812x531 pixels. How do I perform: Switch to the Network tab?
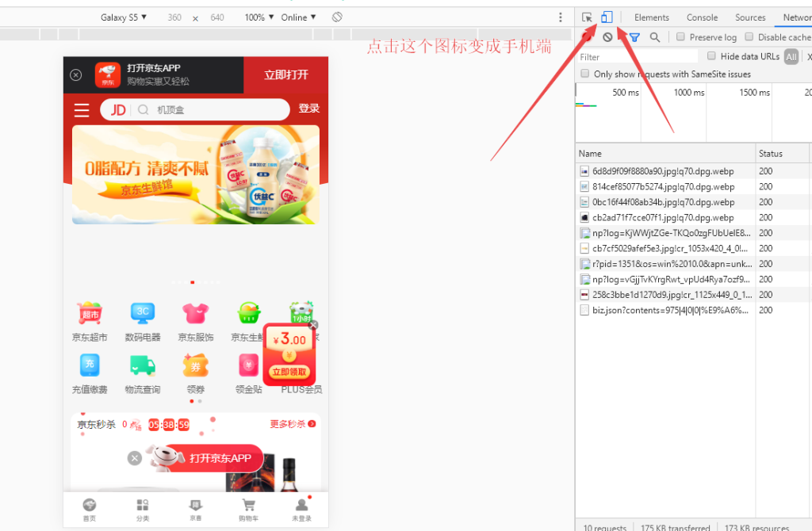796,17
